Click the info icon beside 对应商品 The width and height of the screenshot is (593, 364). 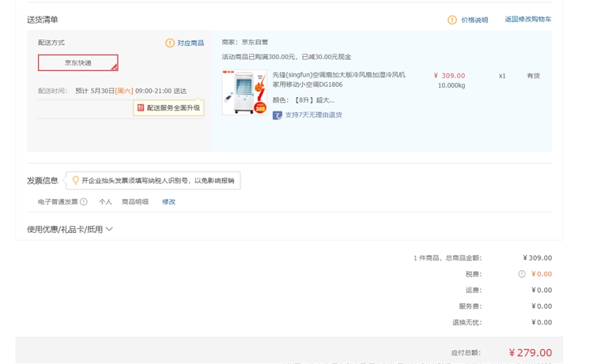pos(170,43)
